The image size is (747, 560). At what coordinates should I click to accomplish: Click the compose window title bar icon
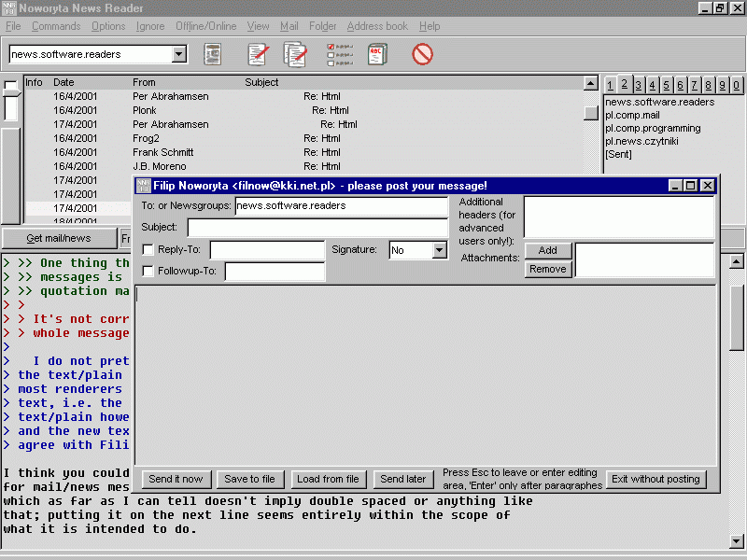143,186
